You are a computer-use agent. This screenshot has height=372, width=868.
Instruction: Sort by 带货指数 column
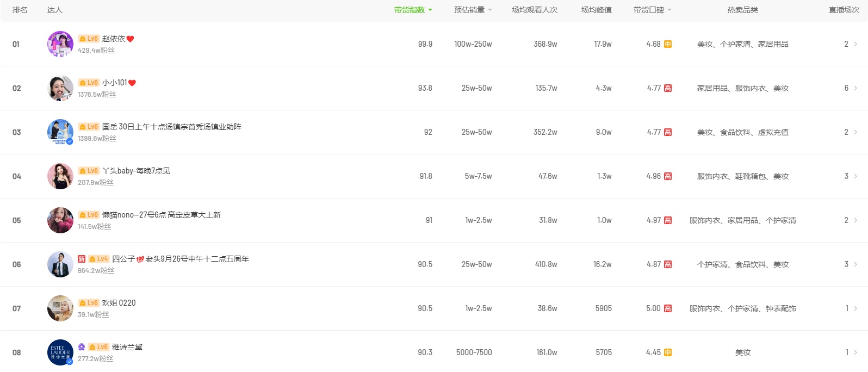413,10
